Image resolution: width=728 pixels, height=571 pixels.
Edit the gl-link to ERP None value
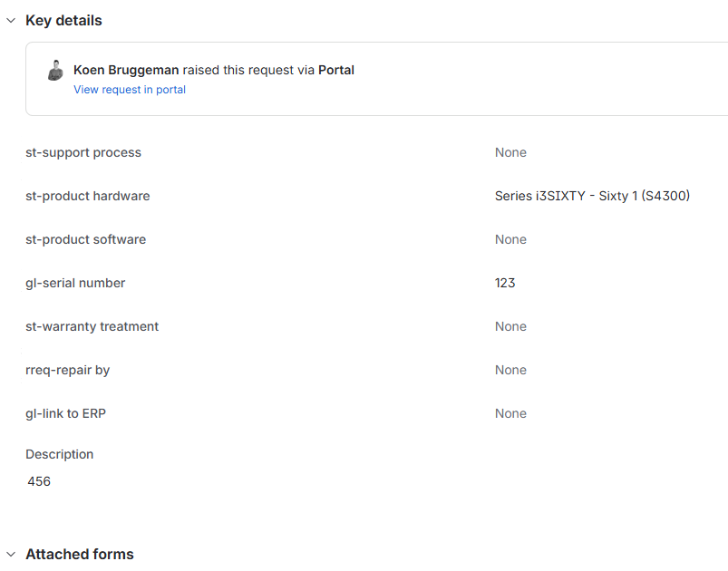click(510, 413)
